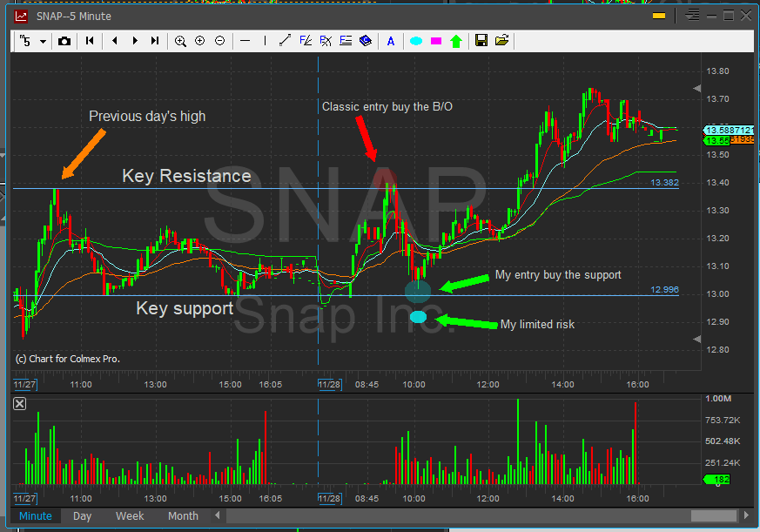Select the snapshot camera tool
The image size is (760, 532).
click(x=64, y=40)
